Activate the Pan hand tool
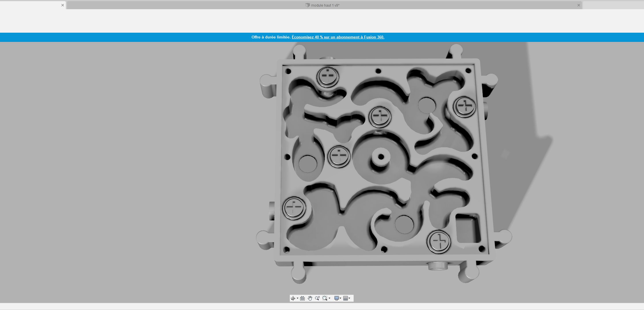This screenshot has height=310, width=644. [x=310, y=298]
